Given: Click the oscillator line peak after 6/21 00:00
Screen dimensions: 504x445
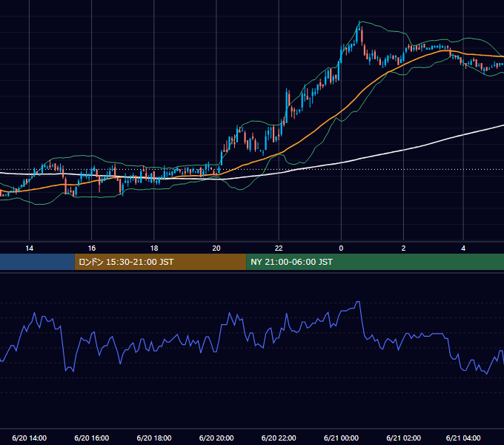Looking at the screenshot, I should [x=358, y=302].
